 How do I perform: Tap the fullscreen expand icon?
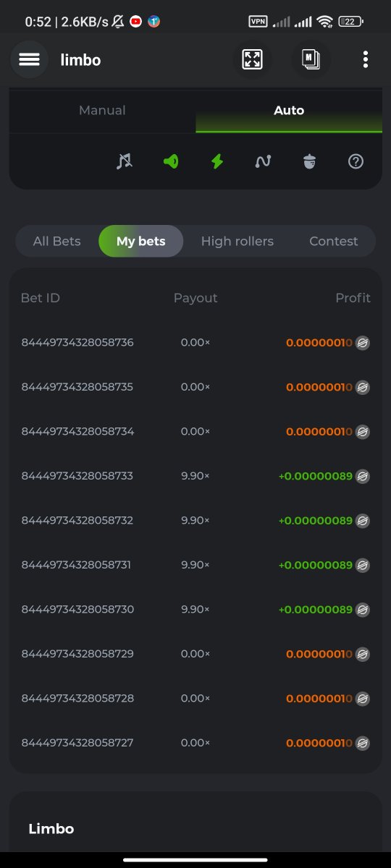pyautogui.click(x=252, y=59)
